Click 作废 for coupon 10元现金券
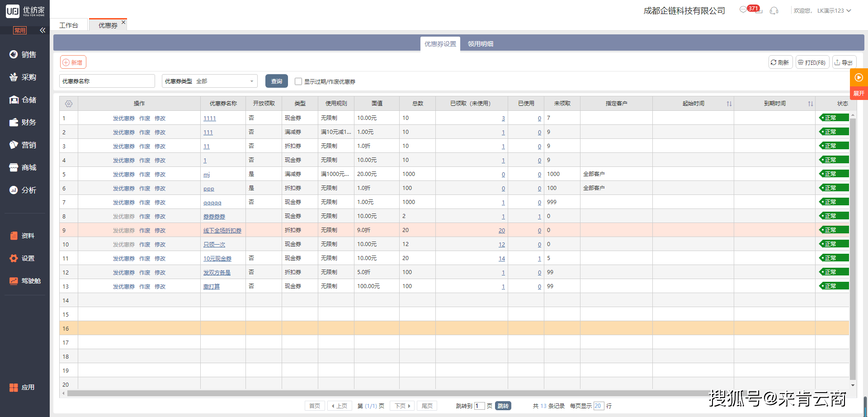Image resolution: width=868 pixels, height=417 pixels. pyautogui.click(x=145, y=259)
